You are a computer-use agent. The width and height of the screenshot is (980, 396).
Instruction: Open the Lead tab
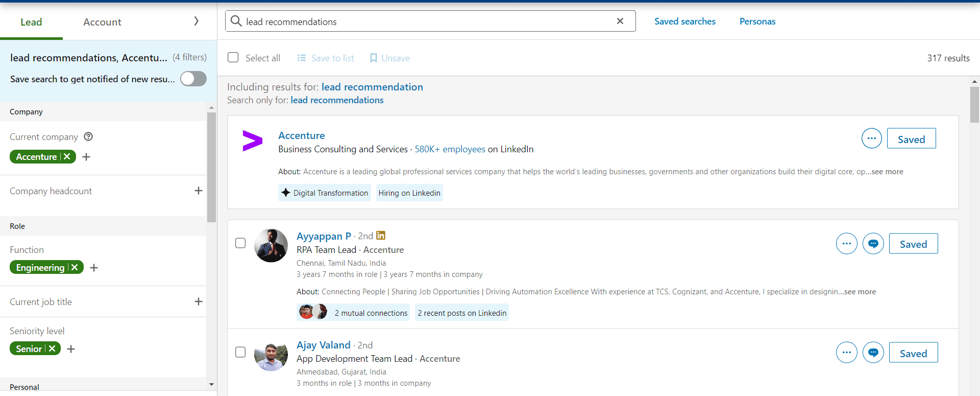31,22
